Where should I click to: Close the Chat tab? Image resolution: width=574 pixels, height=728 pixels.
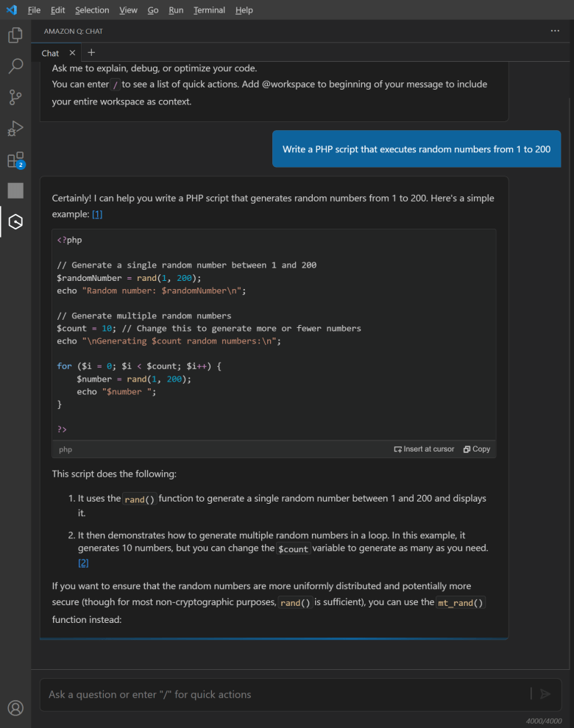click(72, 53)
